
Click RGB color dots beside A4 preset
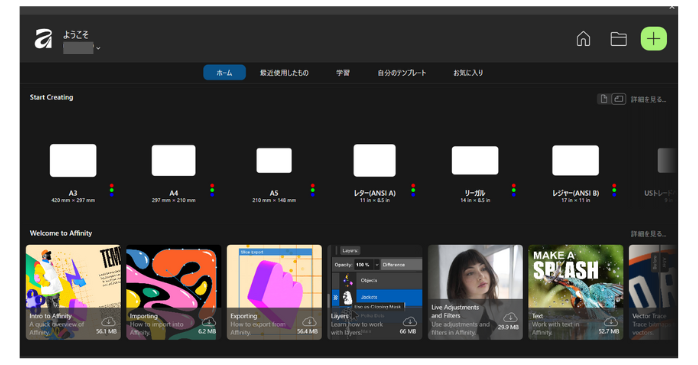coord(212,190)
